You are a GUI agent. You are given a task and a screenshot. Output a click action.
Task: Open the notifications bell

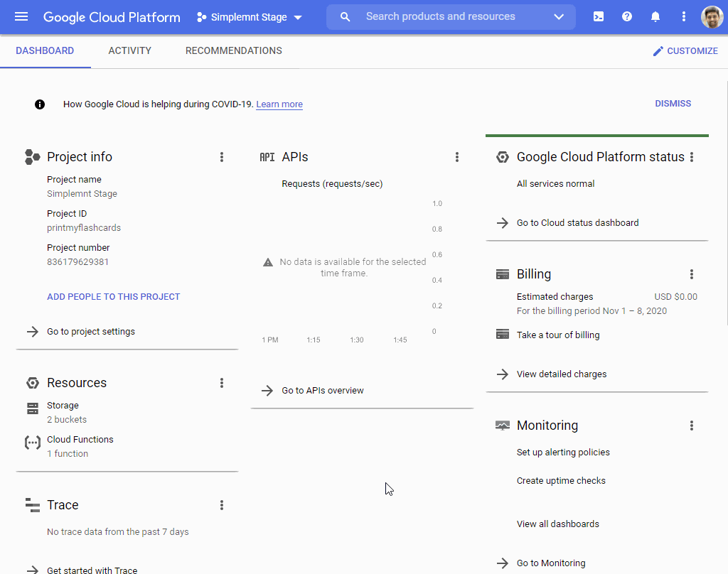[x=655, y=17]
